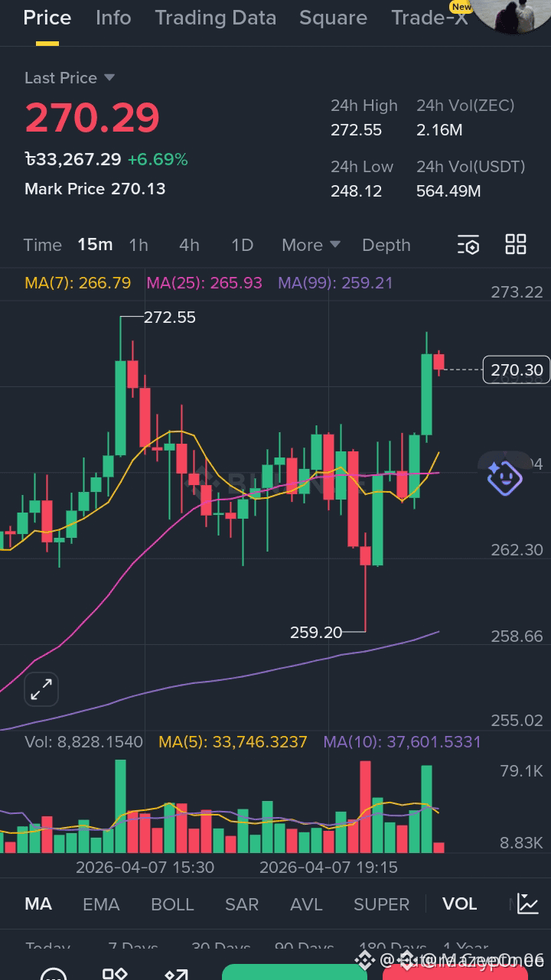Open the Square tab
The image size is (551, 980).
coord(333,18)
